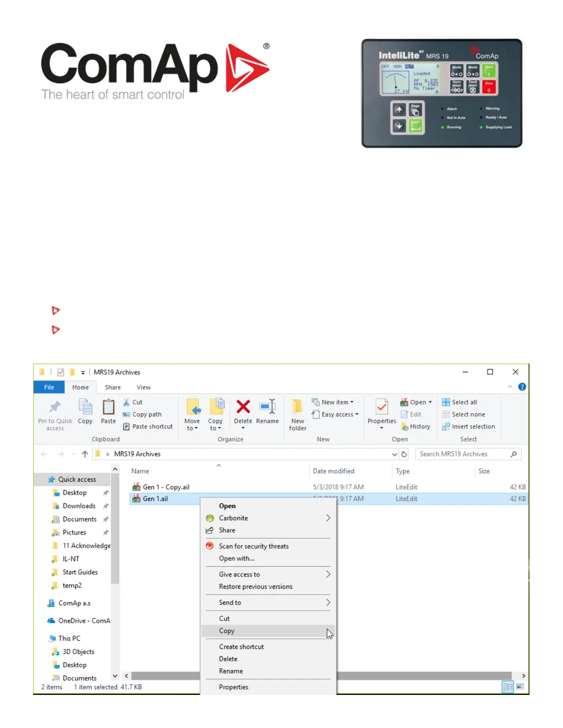The width and height of the screenshot is (563, 728).
Task: Sort by Size column header
Action: (x=484, y=471)
